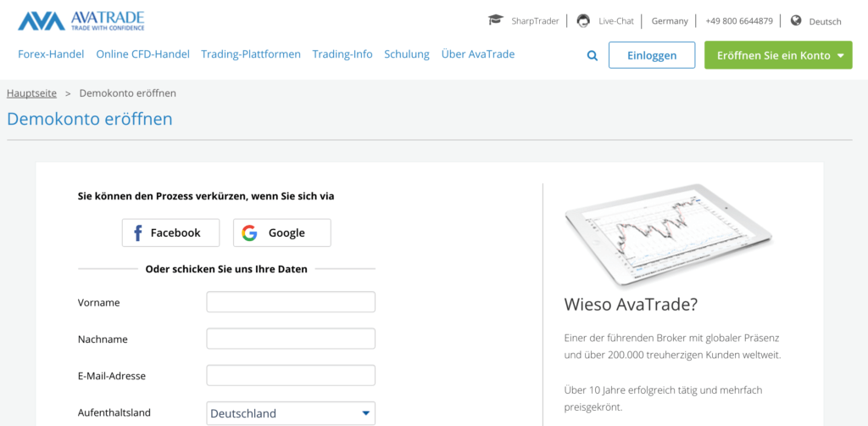Viewport: 868px width, 426px height.
Task: Focus the E-Mail-Adresse input field
Action: tap(291, 375)
